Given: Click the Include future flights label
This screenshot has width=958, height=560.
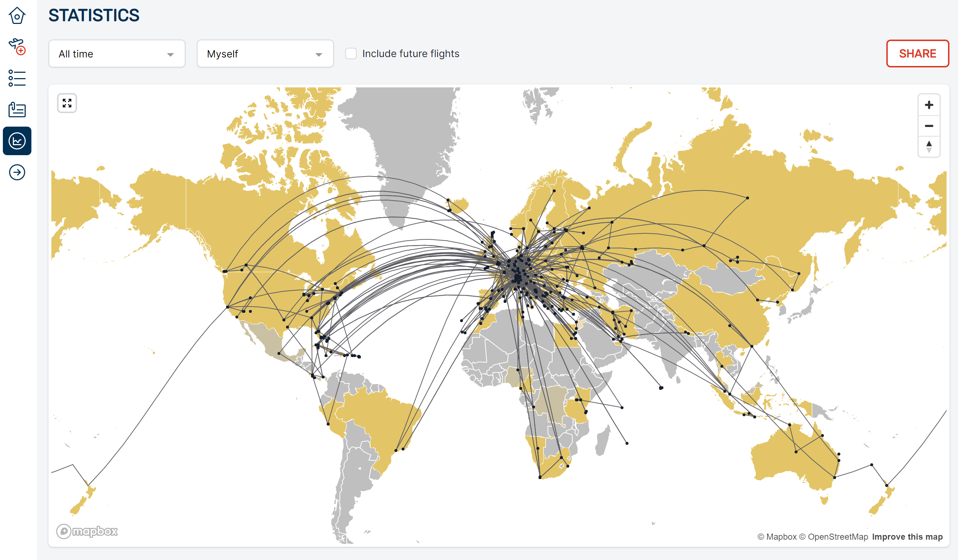Looking at the screenshot, I should pyautogui.click(x=411, y=54).
